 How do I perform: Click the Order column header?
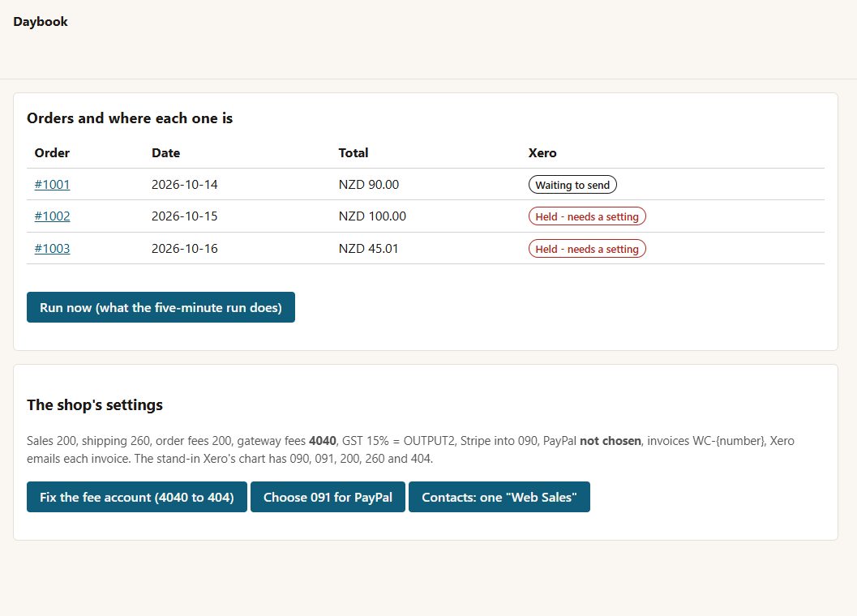(52, 153)
